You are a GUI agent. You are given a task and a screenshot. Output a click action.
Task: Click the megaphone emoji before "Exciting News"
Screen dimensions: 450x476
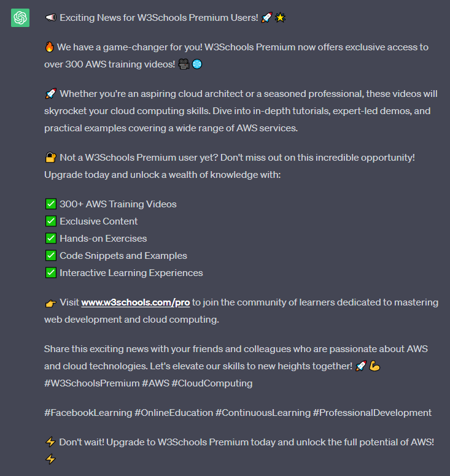[51, 18]
